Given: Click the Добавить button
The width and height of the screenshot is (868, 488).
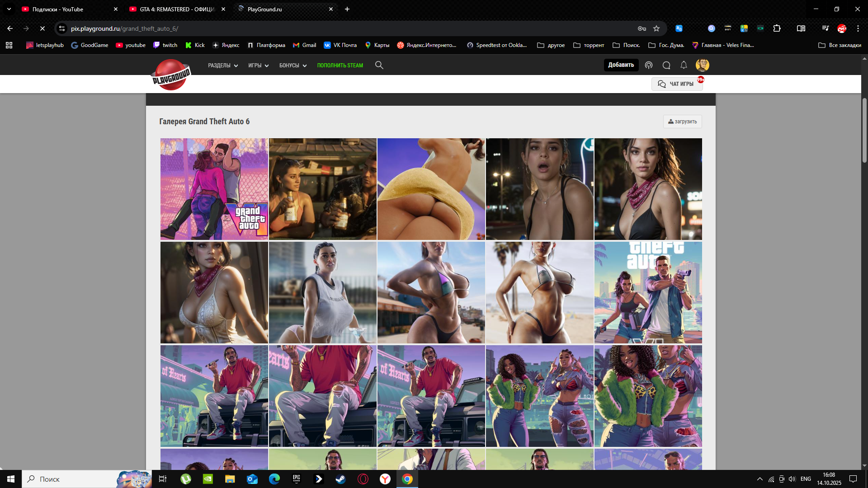Looking at the screenshot, I should click(621, 65).
